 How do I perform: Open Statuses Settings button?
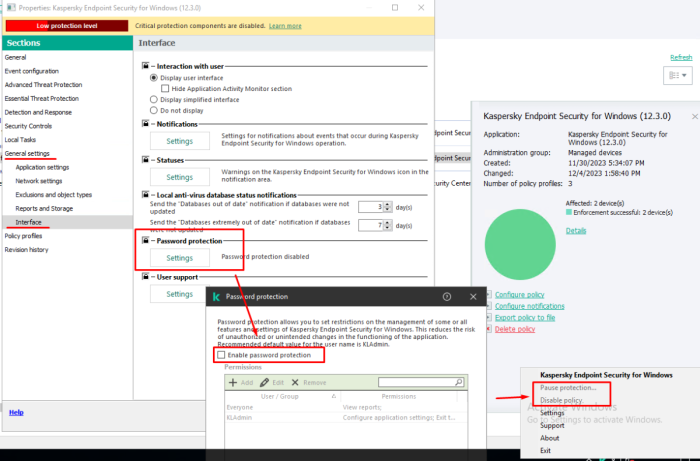click(179, 177)
